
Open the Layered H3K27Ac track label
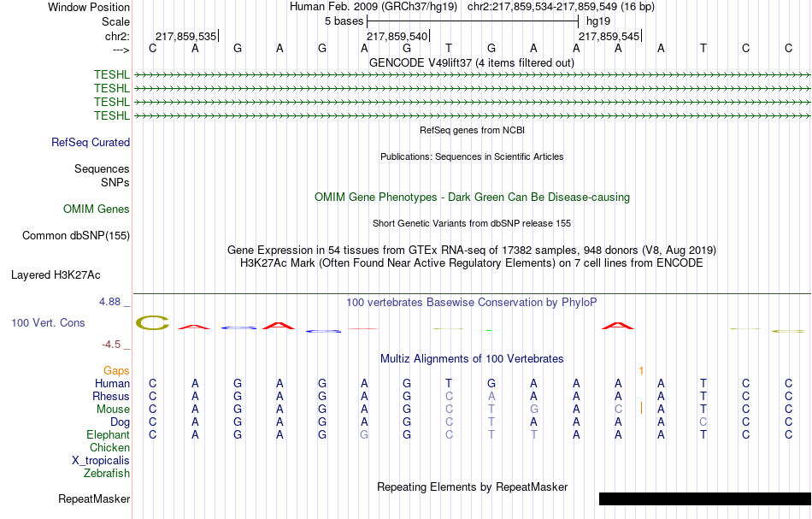click(x=56, y=275)
